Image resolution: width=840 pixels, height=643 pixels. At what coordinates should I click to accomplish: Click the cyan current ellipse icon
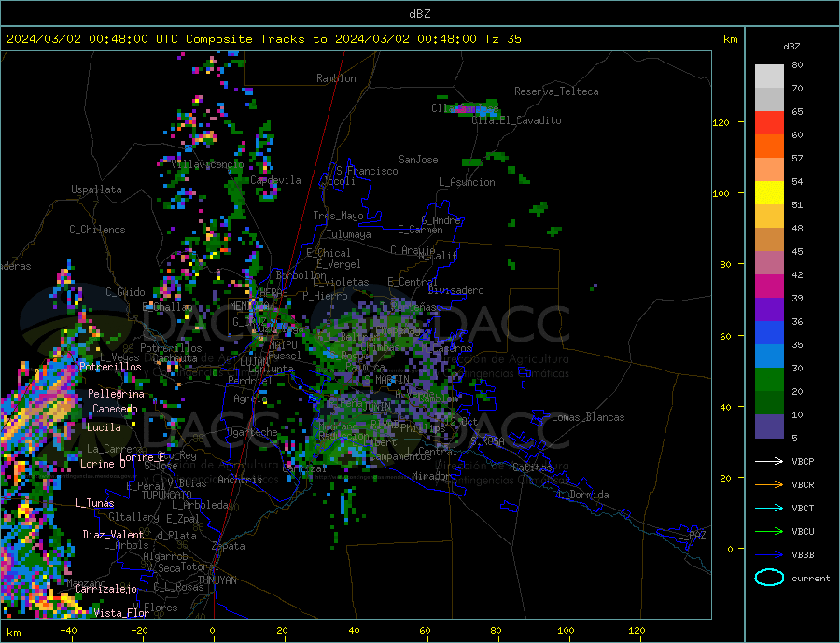[x=769, y=578]
